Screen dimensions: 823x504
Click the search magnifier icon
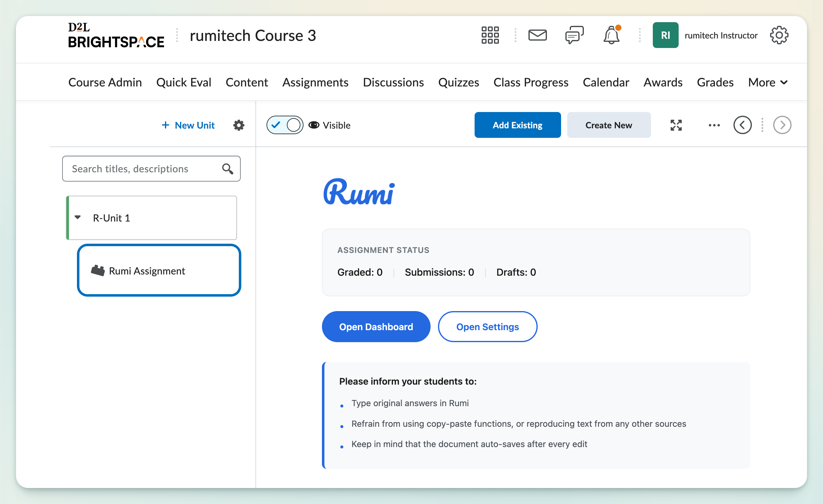pyautogui.click(x=227, y=169)
